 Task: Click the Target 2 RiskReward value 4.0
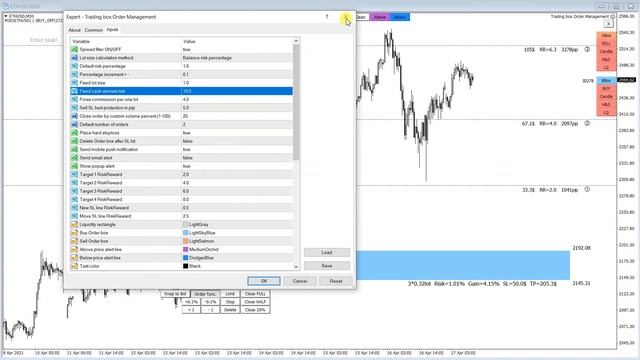237,183
